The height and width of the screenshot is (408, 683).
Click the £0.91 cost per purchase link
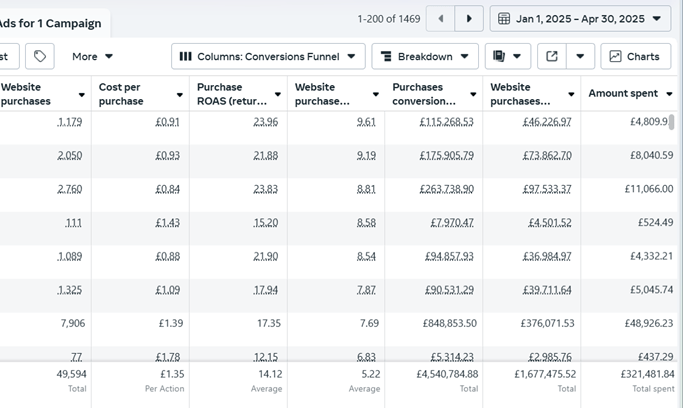168,122
